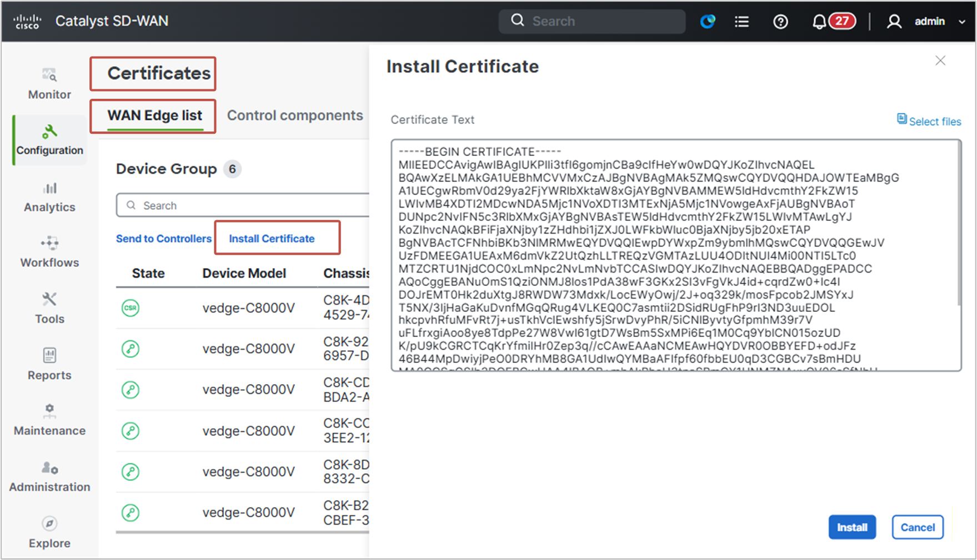The height and width of the screenshot is (560, 977).
Task: Click the key state icon of C8K-92 row
Action: [x=131, y=349]
